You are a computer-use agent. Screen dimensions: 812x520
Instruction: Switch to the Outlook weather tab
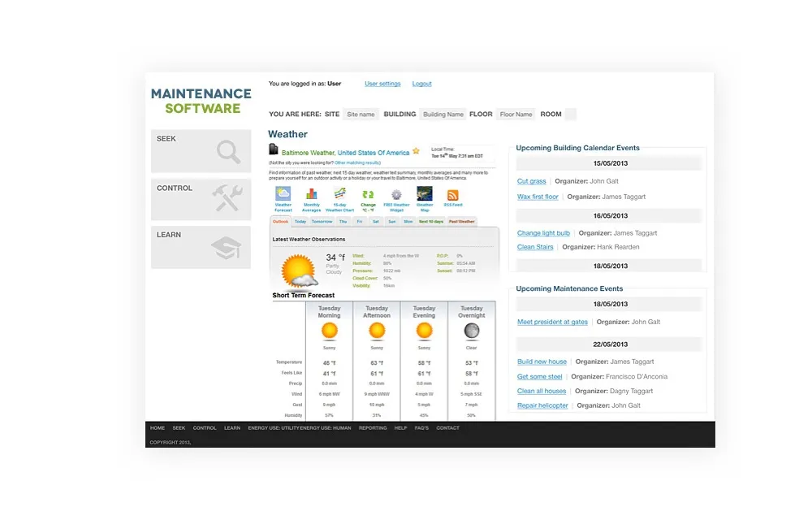coord(280,222)
